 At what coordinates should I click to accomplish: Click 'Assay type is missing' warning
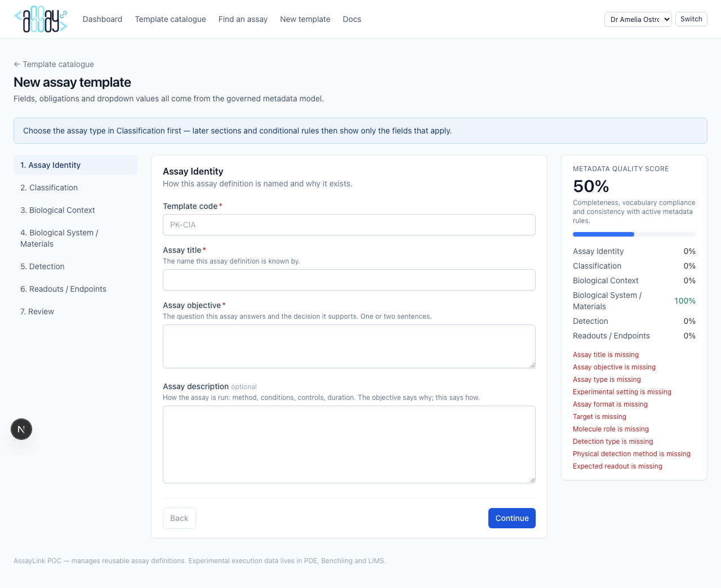[x=607, y=380]
